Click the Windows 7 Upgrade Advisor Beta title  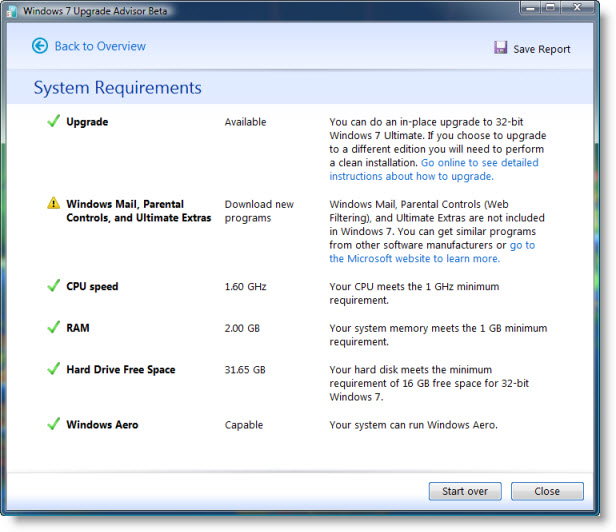pos(95,11)
